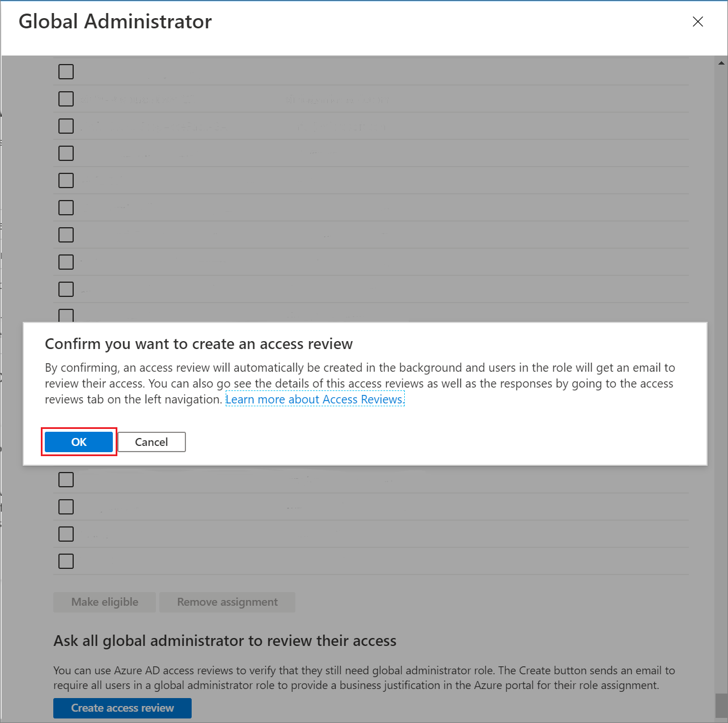Confirm access review creation with OK
This screenshot has height=723, width=728.
tap(79, 442)
